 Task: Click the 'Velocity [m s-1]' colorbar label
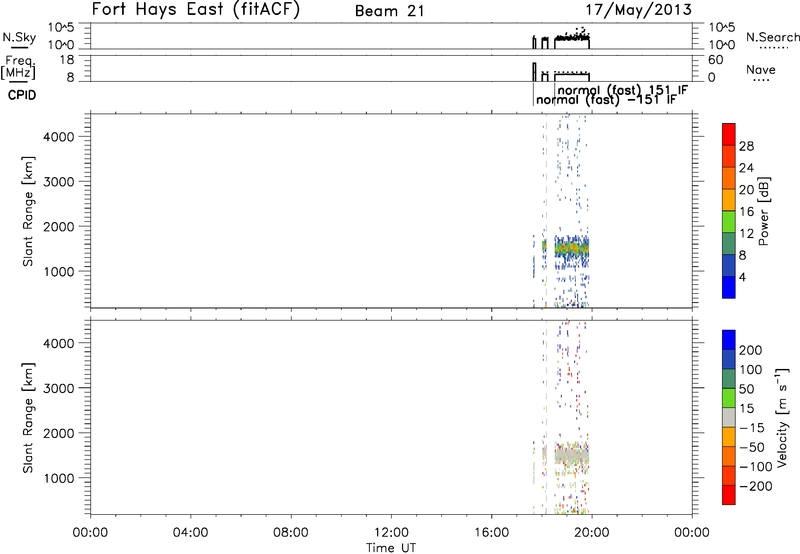[x=782, y=417]
